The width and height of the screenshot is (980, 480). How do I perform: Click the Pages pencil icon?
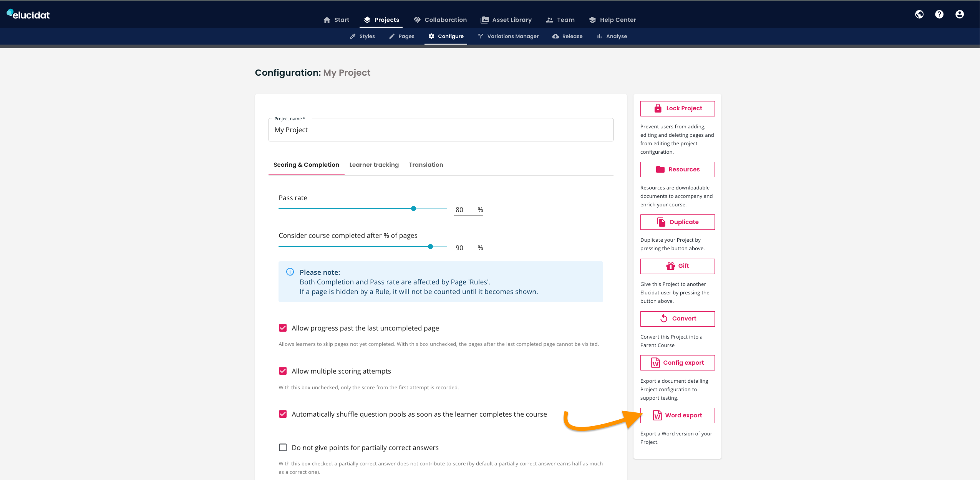tap(392, 37)
